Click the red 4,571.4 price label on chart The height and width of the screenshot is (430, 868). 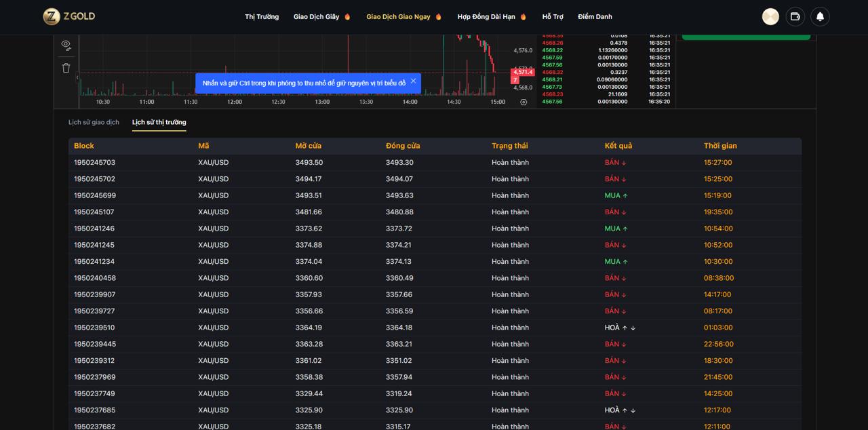[523, 72]
